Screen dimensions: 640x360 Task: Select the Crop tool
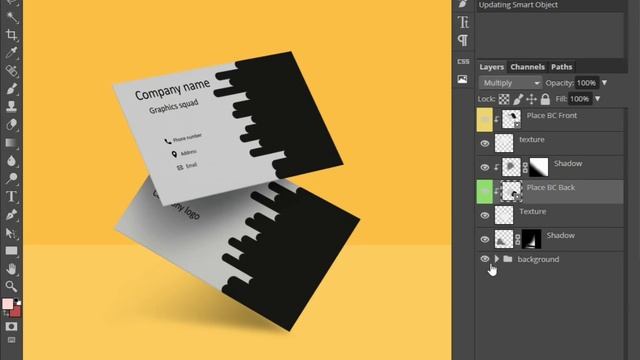pyautogui.click(x=11, y=35)
